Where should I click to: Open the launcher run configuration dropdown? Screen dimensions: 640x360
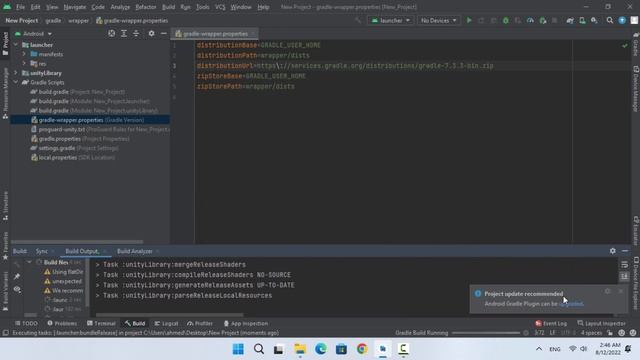391,20
